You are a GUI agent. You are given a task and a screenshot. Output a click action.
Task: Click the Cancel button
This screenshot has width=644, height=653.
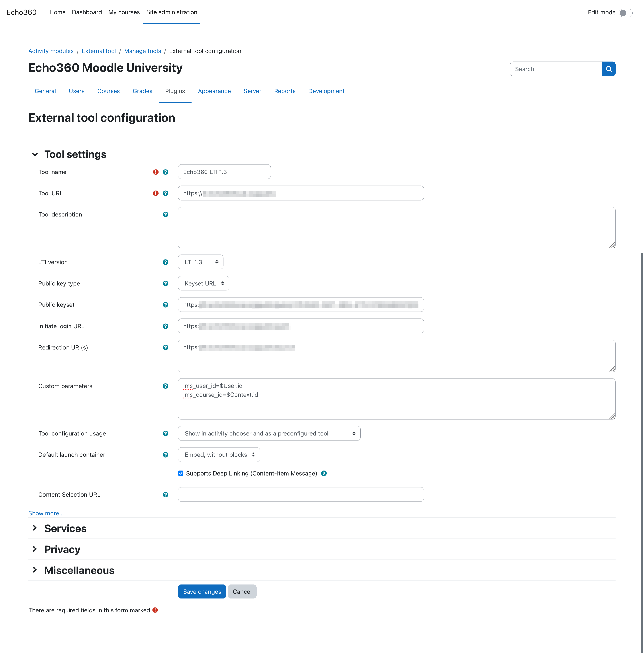[x=242, y=591]
